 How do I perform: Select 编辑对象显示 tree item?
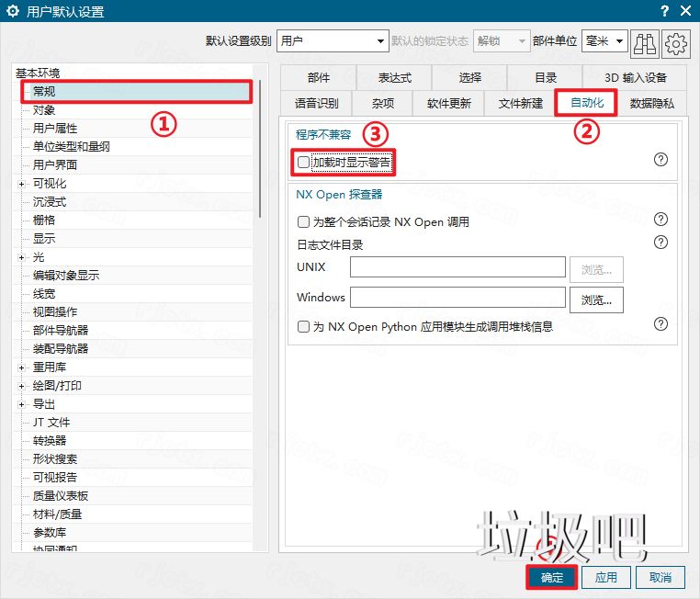[x=66, y=276]
